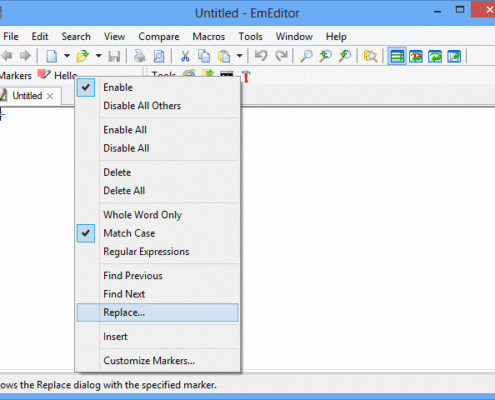Choose Disable All in context menu
This screenshot has width=495, height=400.
157,148
